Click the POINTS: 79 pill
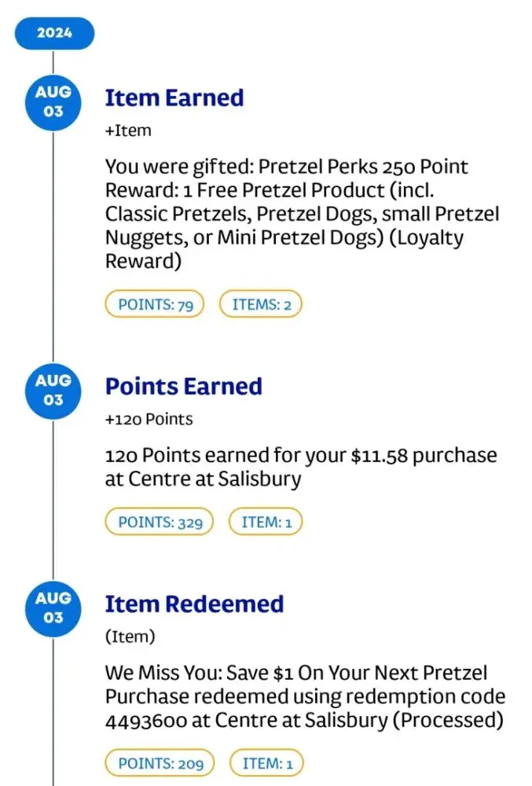 (x=155, y=305)
